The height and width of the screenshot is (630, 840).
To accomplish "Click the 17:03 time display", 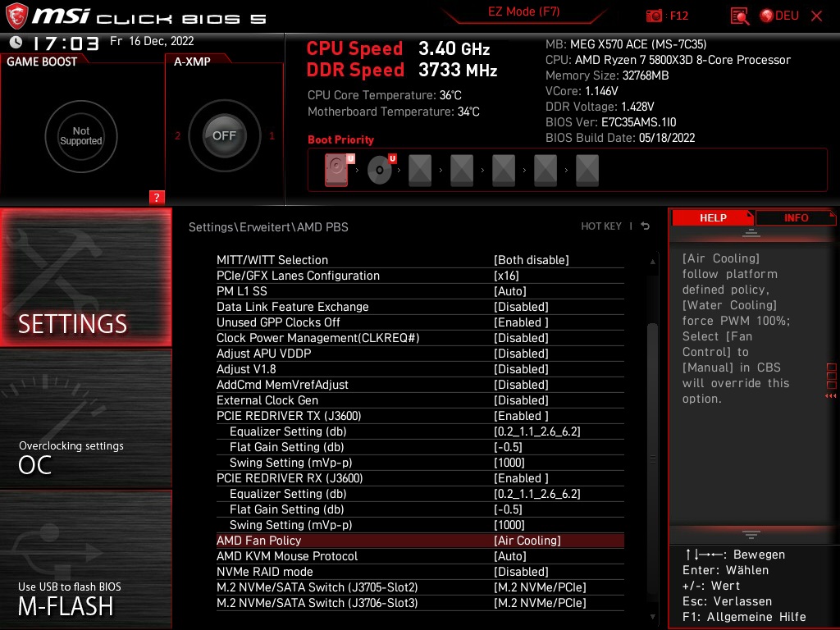I will 66,43.
